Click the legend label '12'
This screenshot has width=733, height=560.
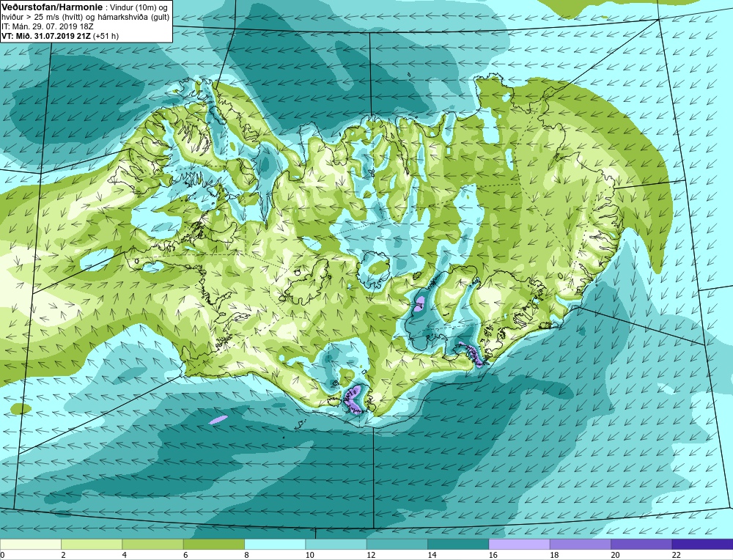(371, 555)
